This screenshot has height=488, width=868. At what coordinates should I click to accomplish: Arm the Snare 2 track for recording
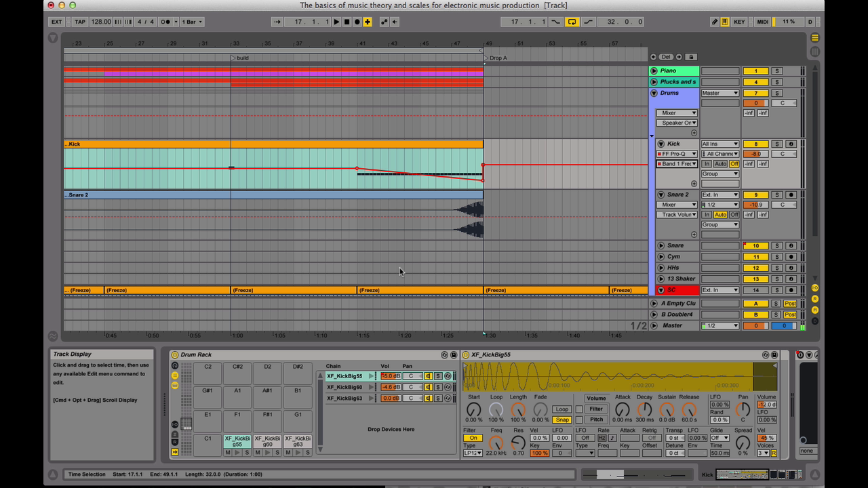pyautogui.click(x=791, y=195)
